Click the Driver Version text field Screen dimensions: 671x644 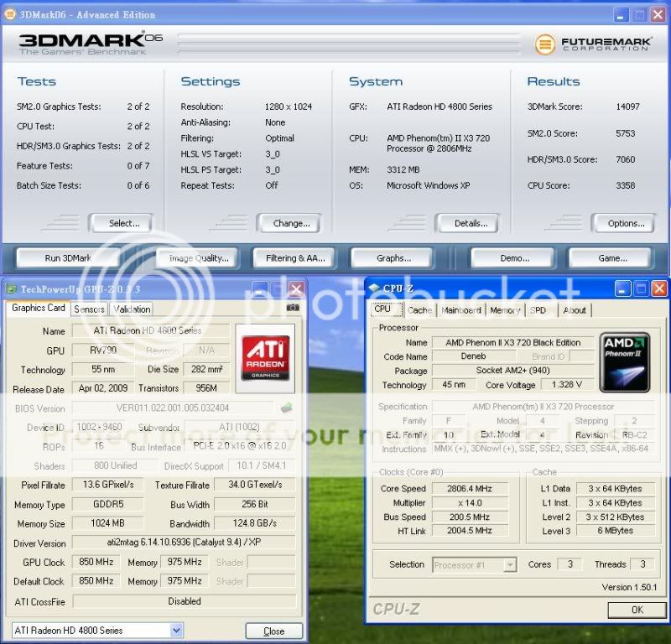click(x=184, y=543)
